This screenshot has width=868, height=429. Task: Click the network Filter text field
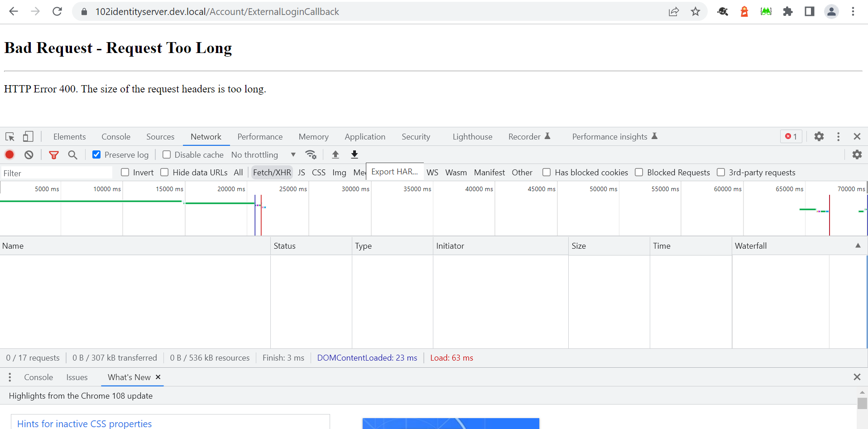click(57, 173)
